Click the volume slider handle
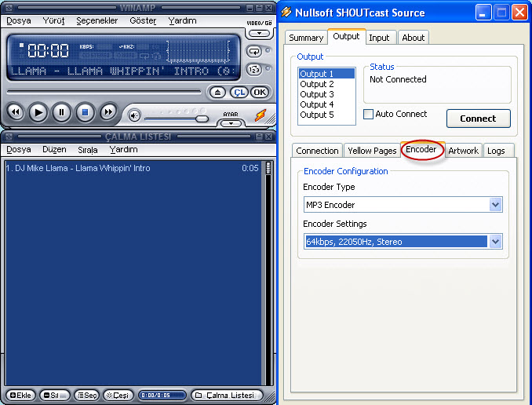Image resolution: width=532 pixels, height=405 pixels. 202,119
